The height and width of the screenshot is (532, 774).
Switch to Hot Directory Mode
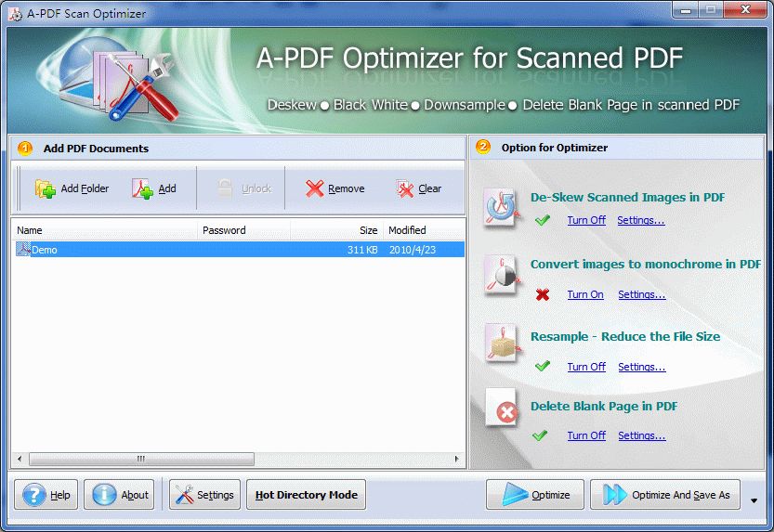[306, 495]
